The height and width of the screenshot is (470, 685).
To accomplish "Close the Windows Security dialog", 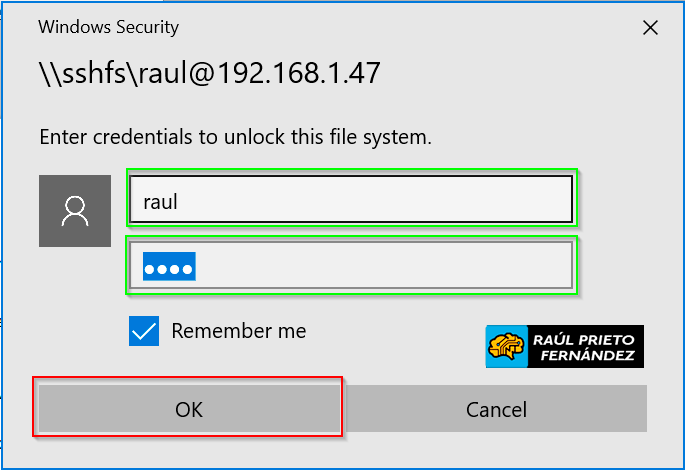I will [x=650, y=28].
